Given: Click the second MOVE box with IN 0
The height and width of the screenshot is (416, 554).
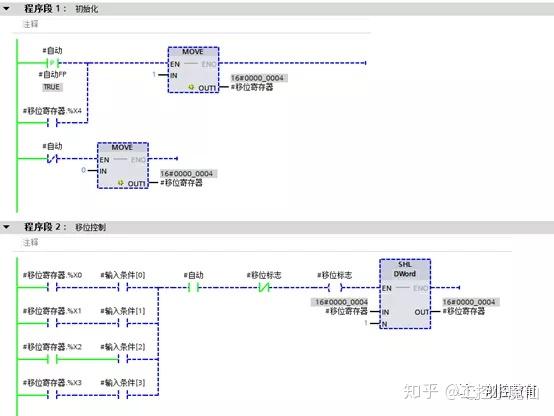Looking at the screenshot, I should click(x=123, y=165).
